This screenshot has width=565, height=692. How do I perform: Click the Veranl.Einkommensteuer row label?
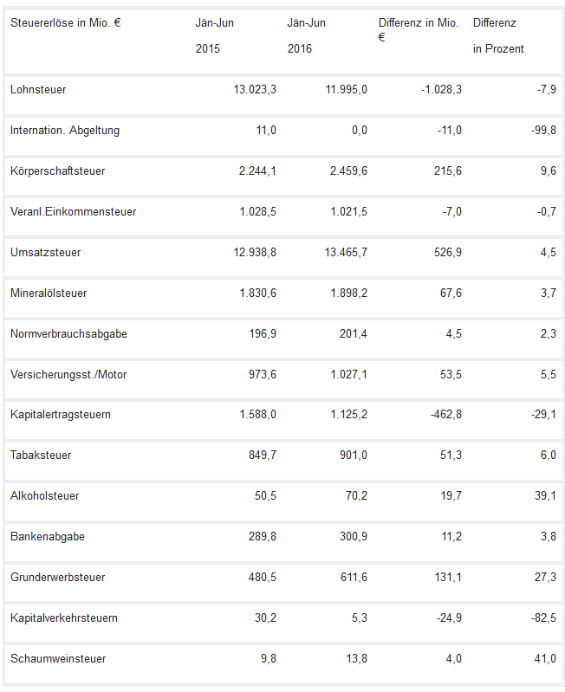(73, 212)
